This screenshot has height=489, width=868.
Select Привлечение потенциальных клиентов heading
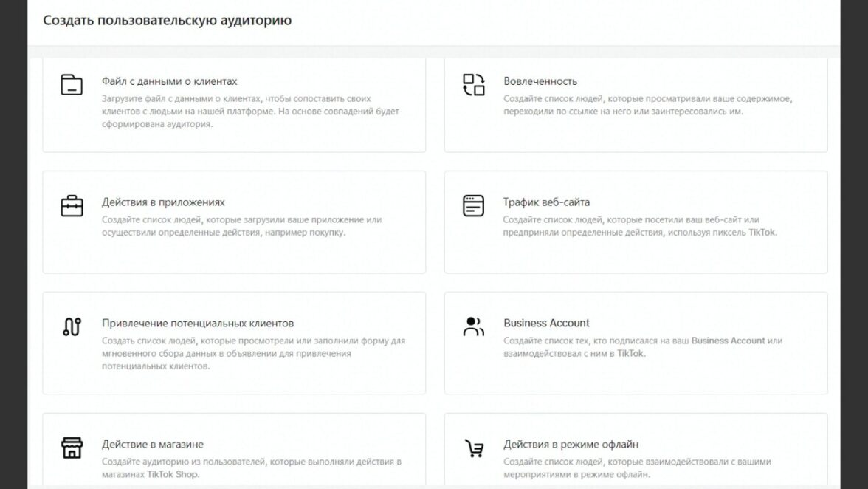[198, 324]
